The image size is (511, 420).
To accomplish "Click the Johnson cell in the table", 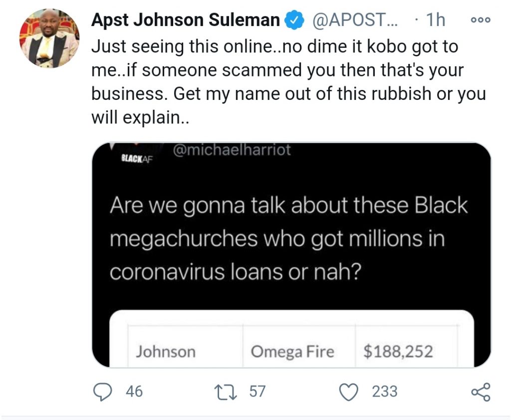I will point(166,352).
